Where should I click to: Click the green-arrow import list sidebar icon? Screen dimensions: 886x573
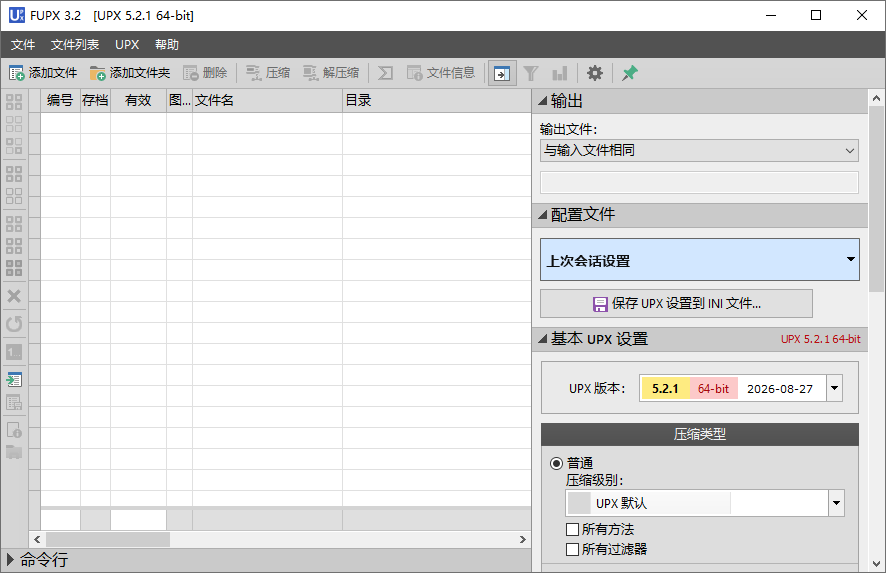pyautogui.click(x=14, y=379)
